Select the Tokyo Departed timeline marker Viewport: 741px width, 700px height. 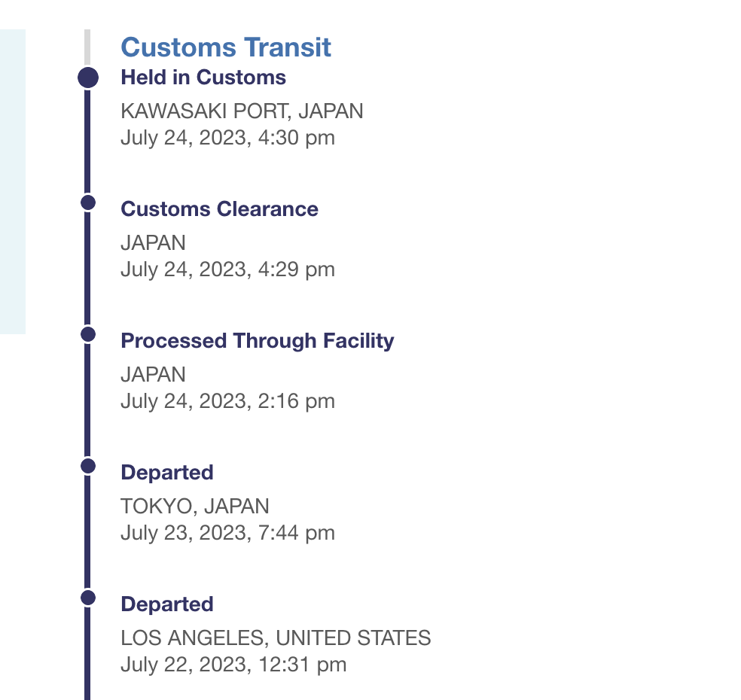pyautogui.click(x=88, y=466)
